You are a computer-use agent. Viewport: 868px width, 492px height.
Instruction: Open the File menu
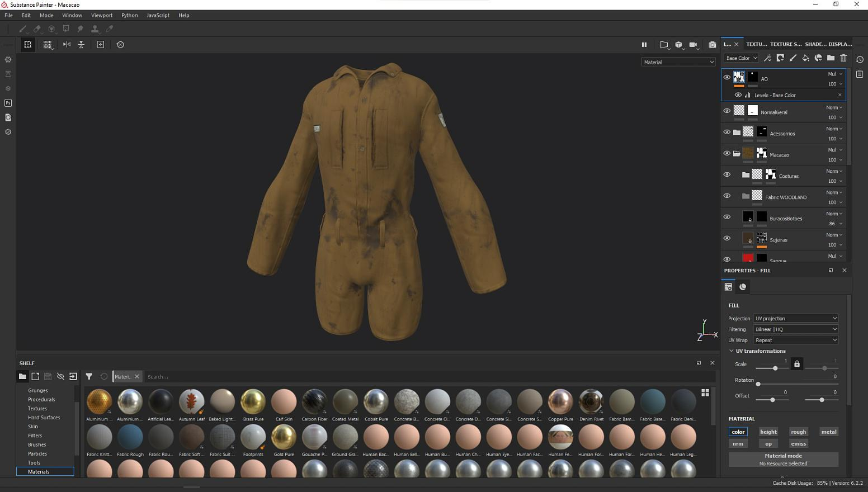[8, 15]
